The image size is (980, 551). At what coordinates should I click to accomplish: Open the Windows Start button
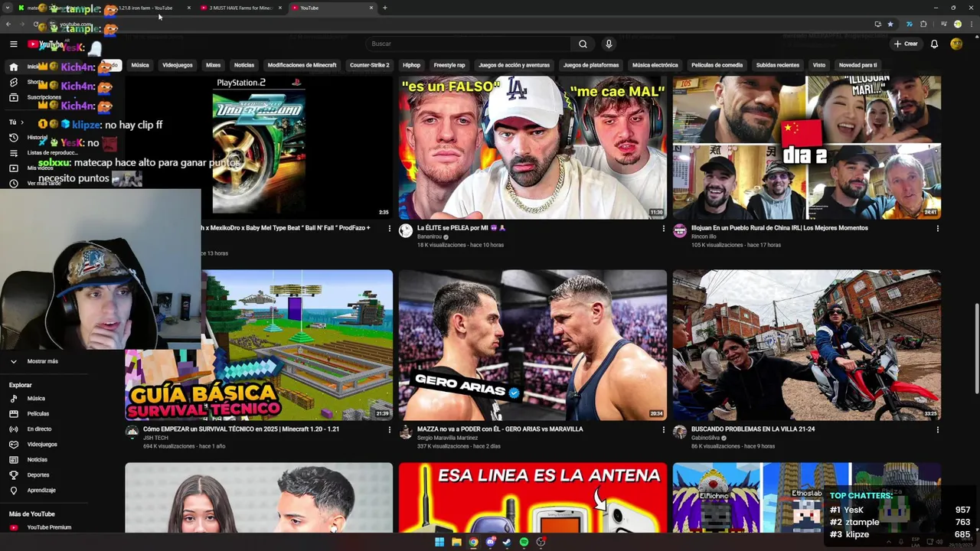(x=439, y=543)
